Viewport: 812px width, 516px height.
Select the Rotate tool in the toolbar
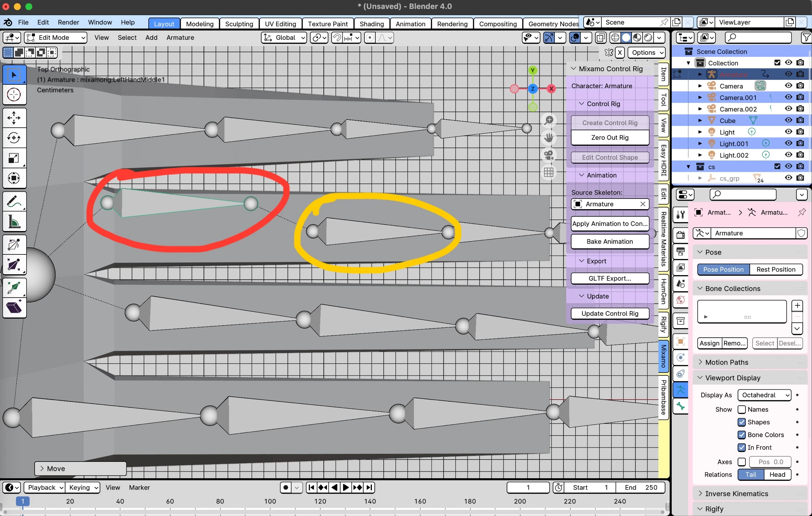coord(14,138)
